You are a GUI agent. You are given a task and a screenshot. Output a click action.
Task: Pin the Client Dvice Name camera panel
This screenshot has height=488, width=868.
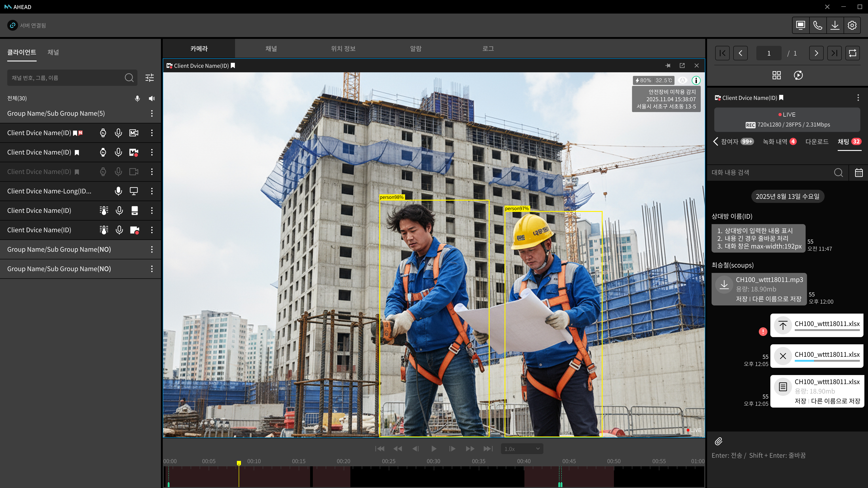coord(668,66)
